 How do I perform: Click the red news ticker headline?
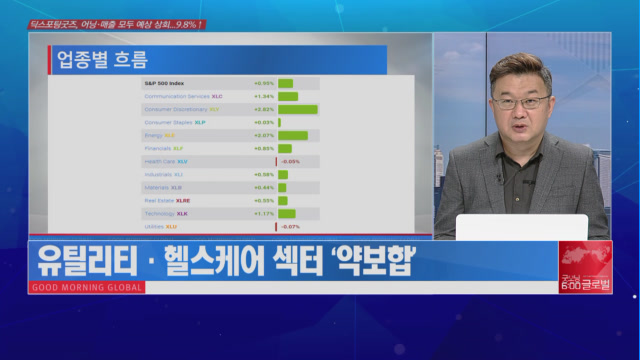tap(117, 24)
